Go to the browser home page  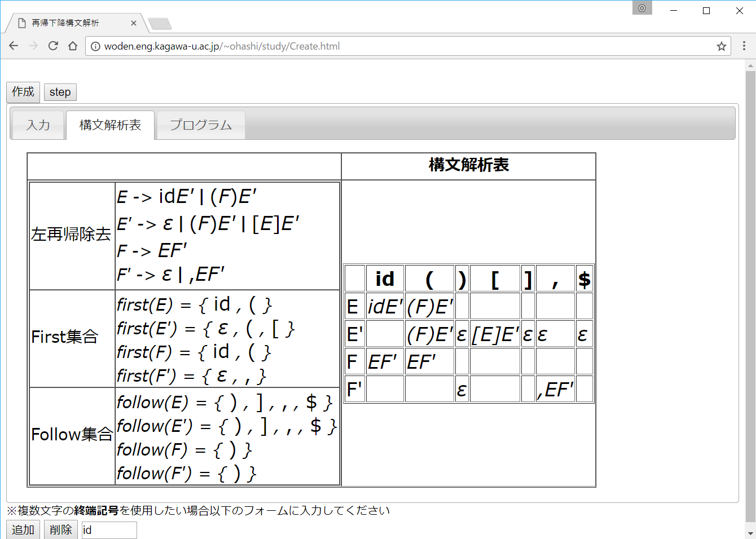pos(73,46)
